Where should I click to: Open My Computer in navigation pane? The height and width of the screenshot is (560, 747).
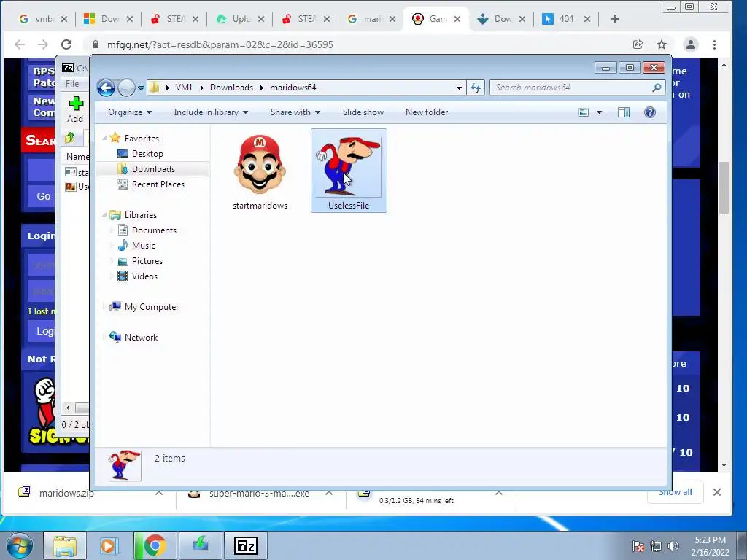point(152,307)
